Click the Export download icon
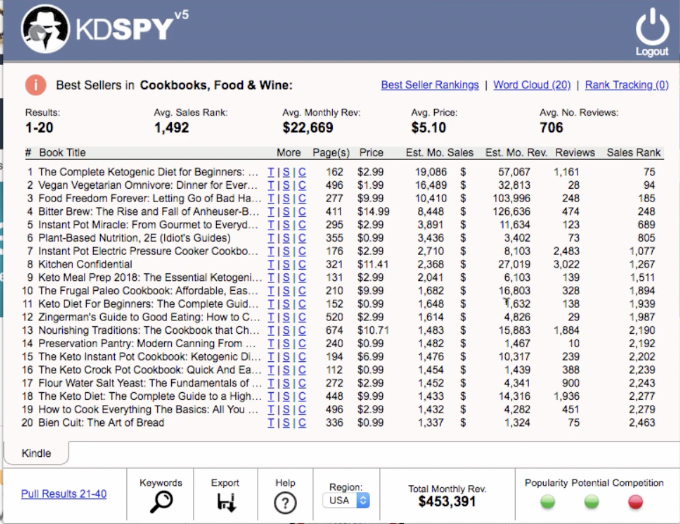This screenshot has height=524, width=680. pyautogui.click(x=226, y=502)
